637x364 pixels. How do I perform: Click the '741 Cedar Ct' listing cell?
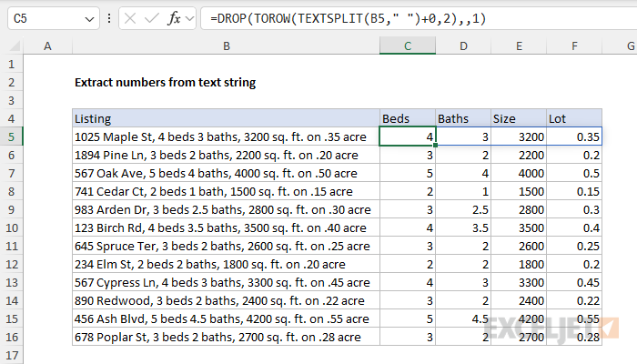pyautogui.click(x=227, y=191)
